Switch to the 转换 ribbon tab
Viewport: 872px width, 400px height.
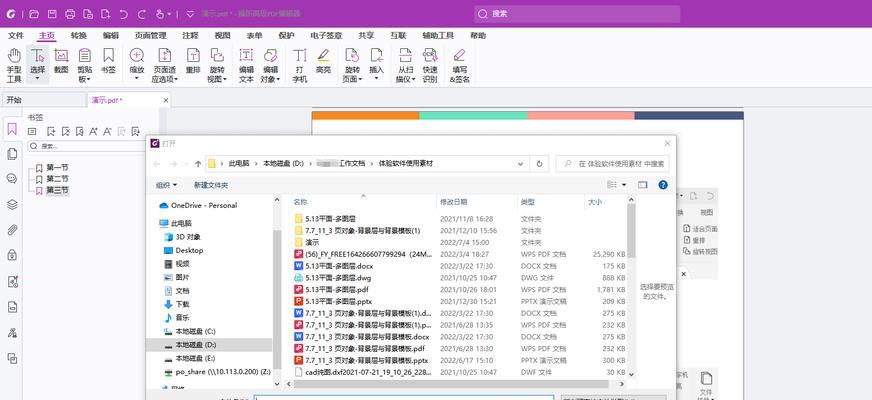point(78,36)
